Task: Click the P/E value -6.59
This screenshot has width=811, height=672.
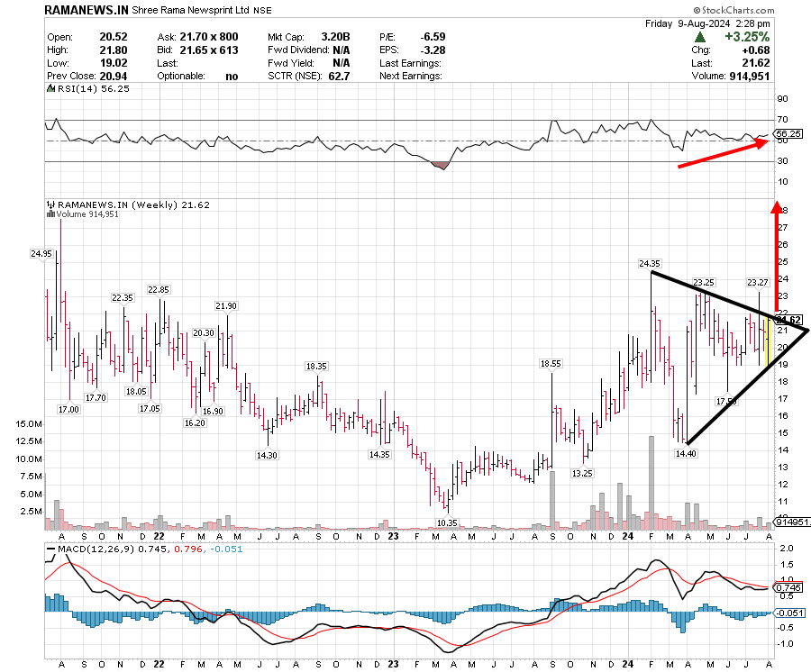Action: pyautogui.click(x=433, y=37)
